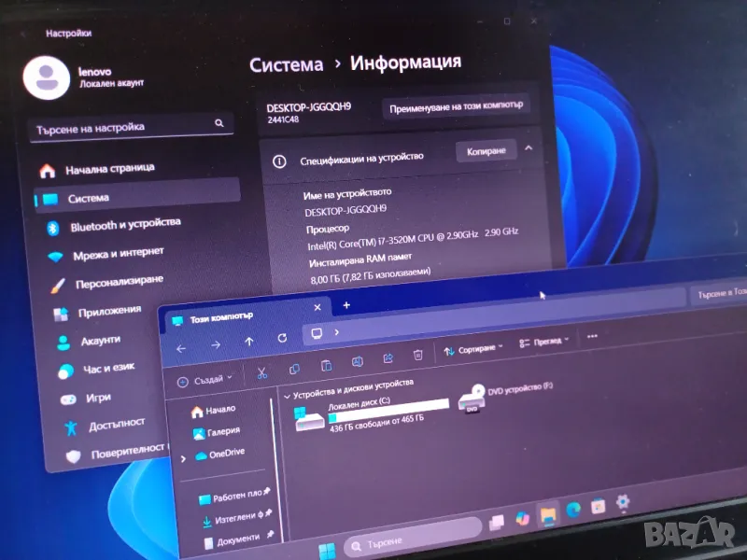The height and width of the screenshot is (560, 747).
Task: Click the Windows Start button
Action: tap(327, 547)
